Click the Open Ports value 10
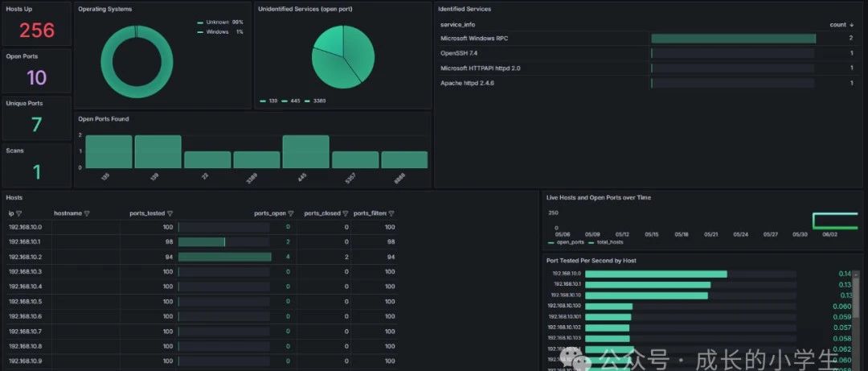This screenshot has width=868, height=371. 36,77
